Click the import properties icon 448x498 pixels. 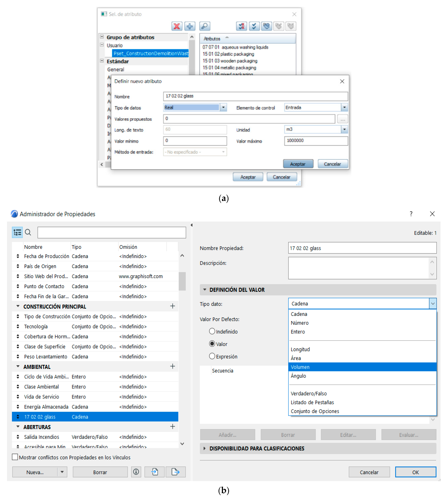point(154,472)
